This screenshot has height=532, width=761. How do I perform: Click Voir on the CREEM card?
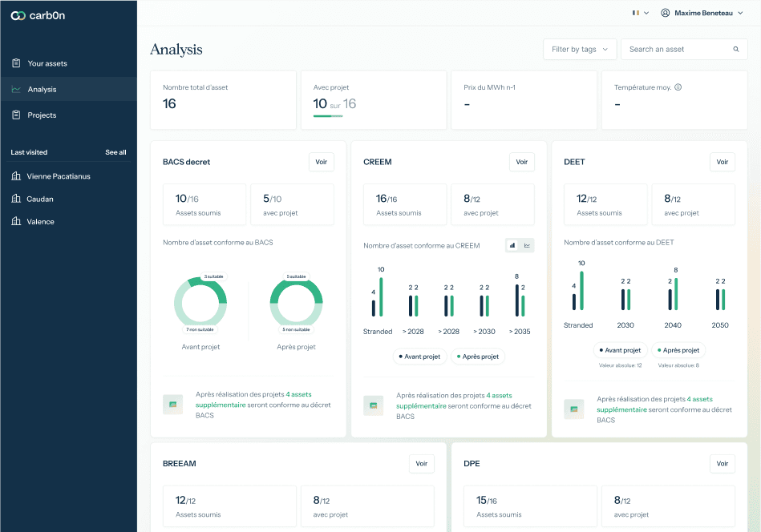(x=522, y=162)
